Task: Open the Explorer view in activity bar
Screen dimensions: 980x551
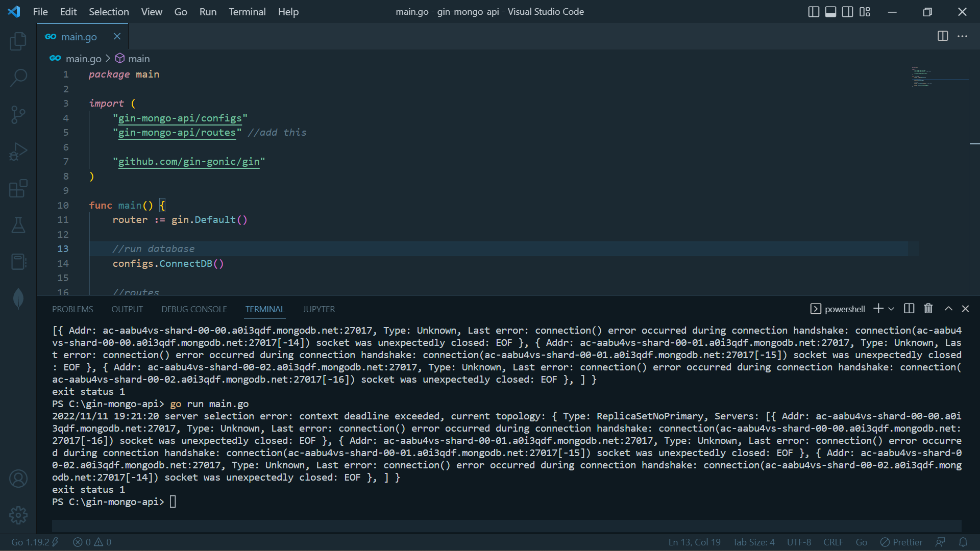Action: coord(18,41)
